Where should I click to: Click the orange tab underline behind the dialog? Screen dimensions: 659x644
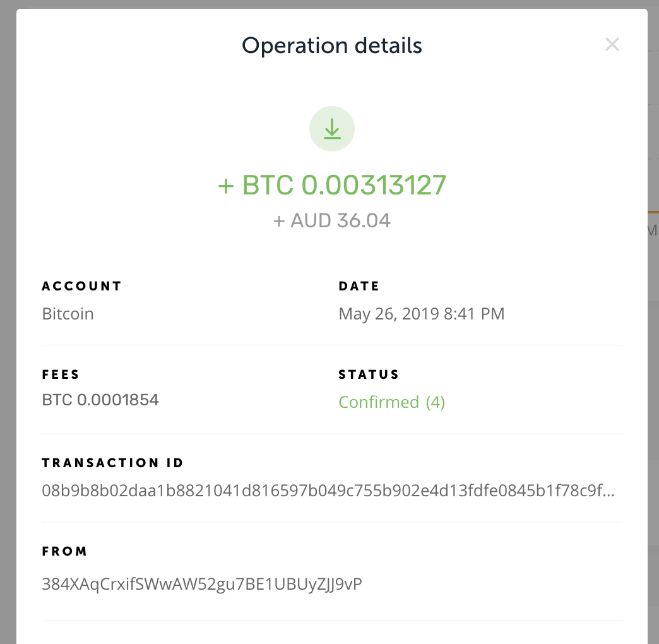pyautogui.click(x=653, y=212)
